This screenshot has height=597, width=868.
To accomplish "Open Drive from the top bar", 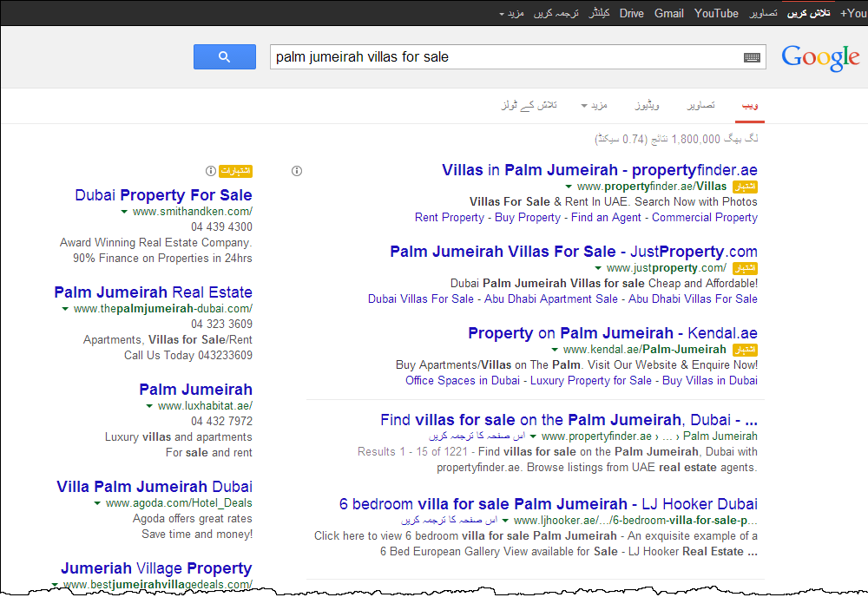I will (x=632, y=13).
